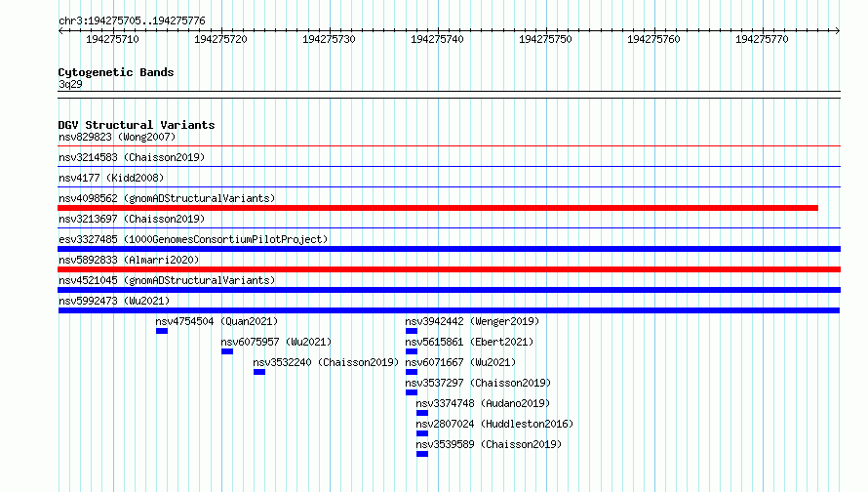The width and height of the screenshot is (868, 492).
Task: Select the nsv4521045 (gnomADStructuralVariants) label
Action: (x=167, y=280)
